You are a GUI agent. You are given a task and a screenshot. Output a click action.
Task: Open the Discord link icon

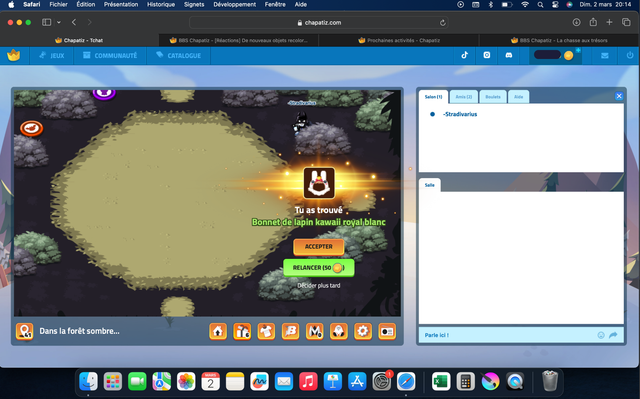(509, 55)
